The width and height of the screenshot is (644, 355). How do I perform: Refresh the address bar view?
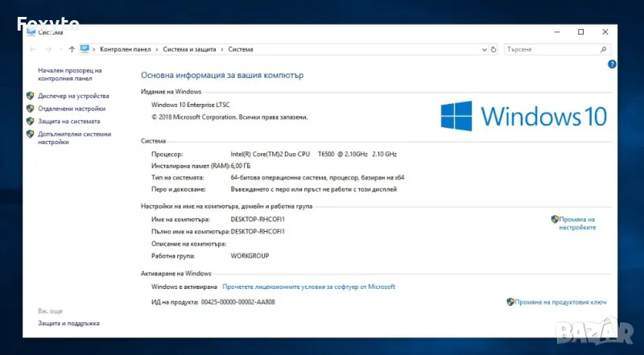click(493, 49)
